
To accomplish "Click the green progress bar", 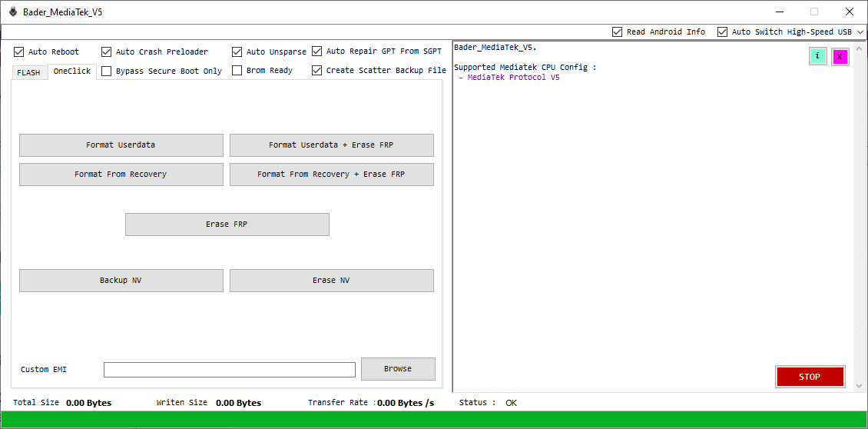I will (x=434, y=419).
